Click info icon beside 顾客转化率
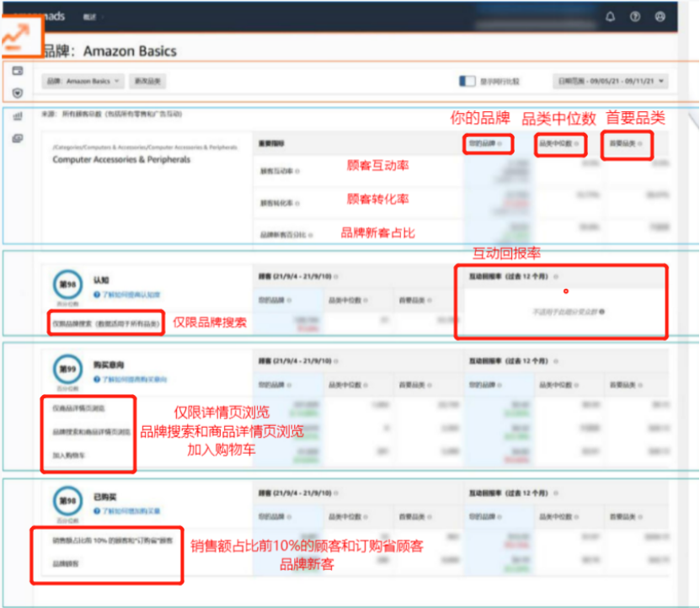 click(297, 204)
